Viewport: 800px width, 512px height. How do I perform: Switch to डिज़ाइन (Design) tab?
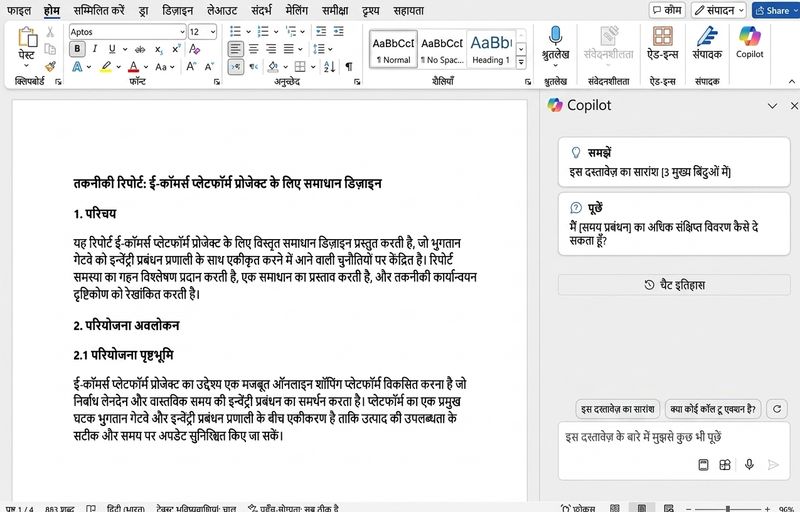tap(177, 10)
